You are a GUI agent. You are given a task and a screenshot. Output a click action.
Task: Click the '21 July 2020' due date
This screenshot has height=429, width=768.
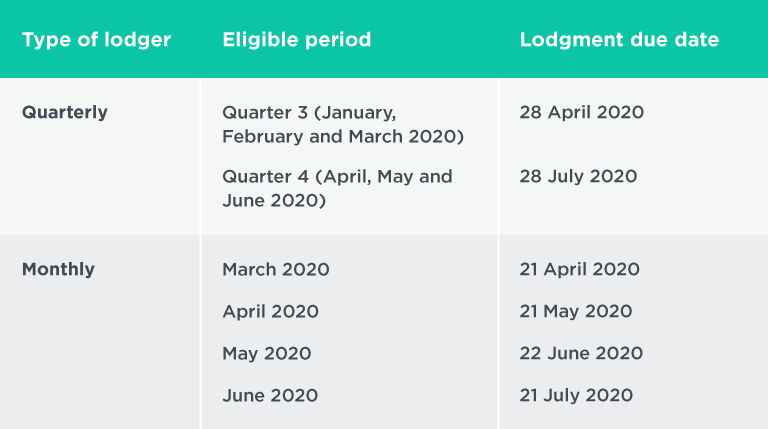tap(576, 395)
